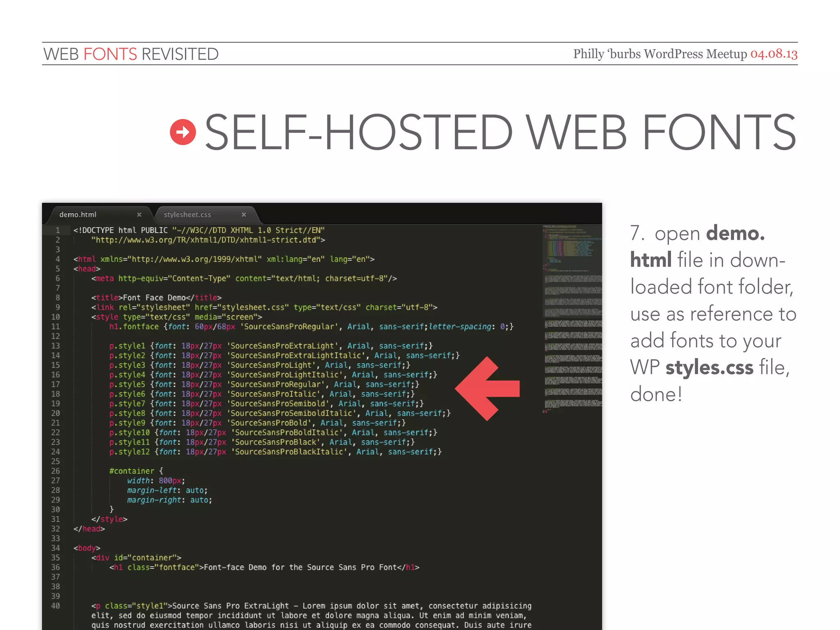This screenshot has height=630, width=840.
Task: Click the red 04.08.13 date text
Action: tap(774, 54)
